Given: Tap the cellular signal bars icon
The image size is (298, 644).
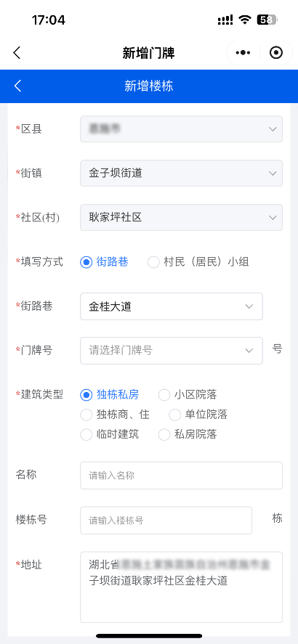Looking at the screenshot, I should (225, 20).
